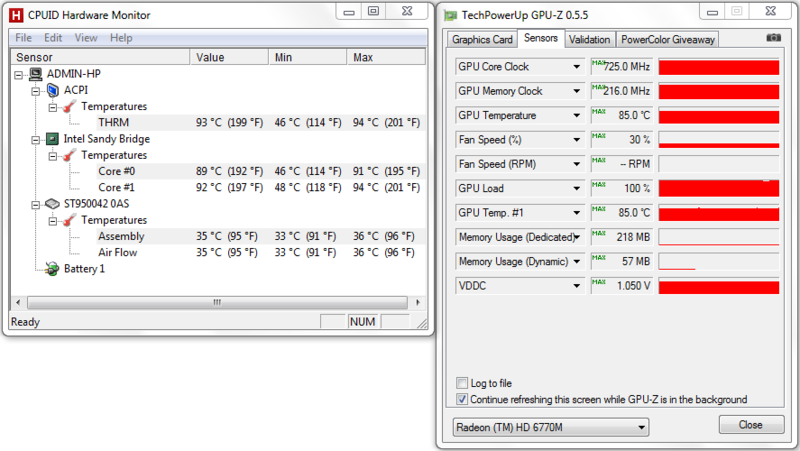Collapse the ACPI tree node
This screenshot has width=800, height=451.
(35, 91)
